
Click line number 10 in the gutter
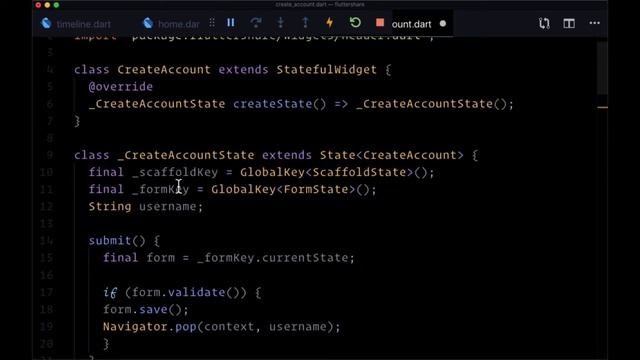coord(47,172)
